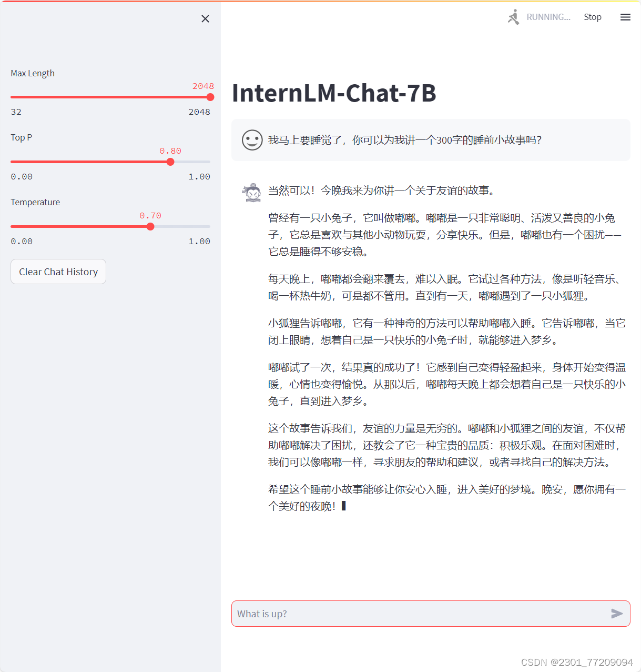Screen dimensions: 641x672
Task: Click the smiling user avatar icon
Action: point(252,139)
